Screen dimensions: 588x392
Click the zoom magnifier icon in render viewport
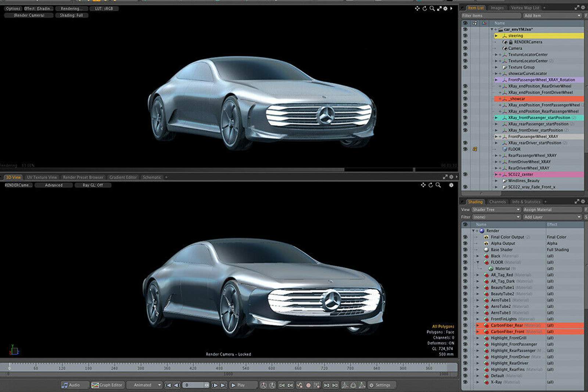[432, 8]
